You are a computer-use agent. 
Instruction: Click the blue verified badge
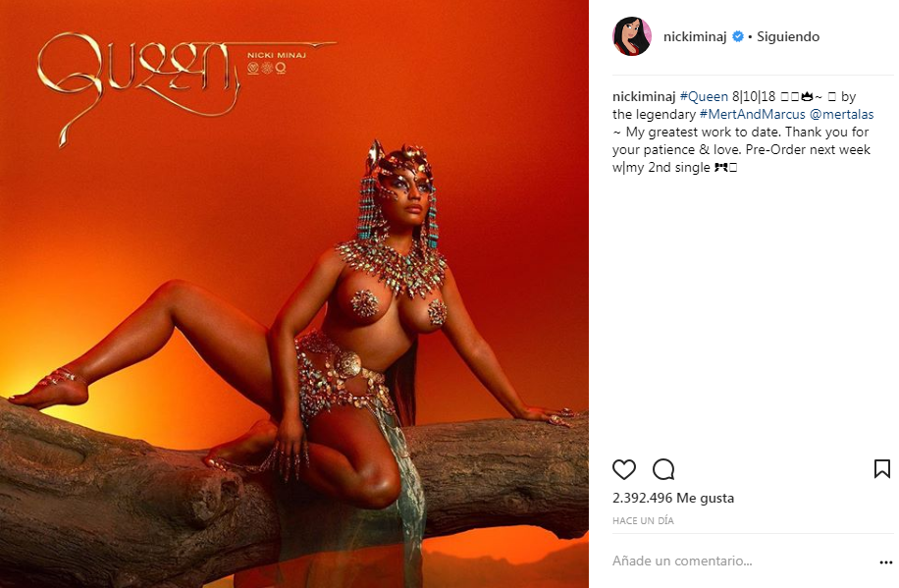[738, 36]
